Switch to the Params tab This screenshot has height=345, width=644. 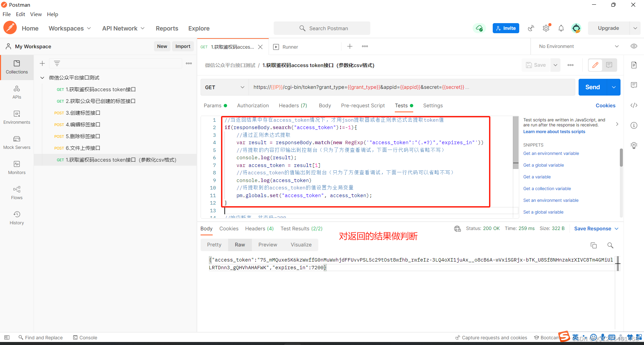coord(215,106)
